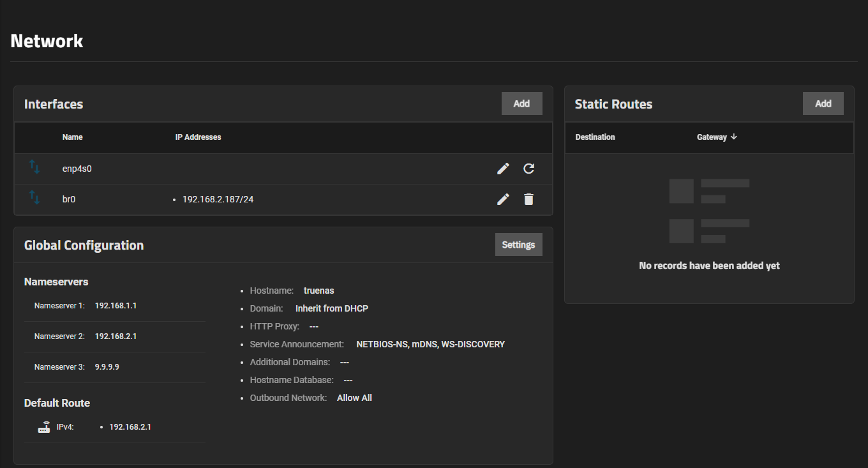868x468 pixels.
Task: Click the br0 link status arrows icon
Action: click(x=34, y=198)
